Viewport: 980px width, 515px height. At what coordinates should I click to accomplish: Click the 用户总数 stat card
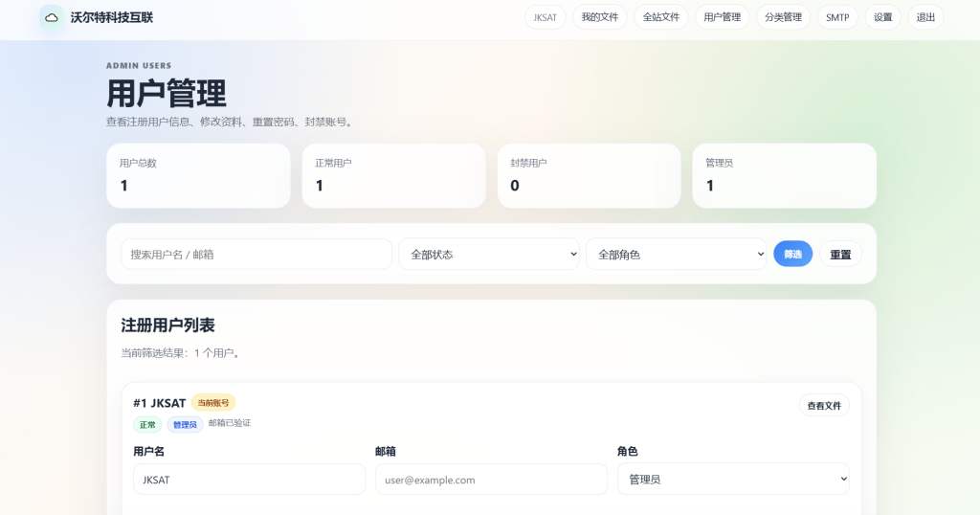198,175
